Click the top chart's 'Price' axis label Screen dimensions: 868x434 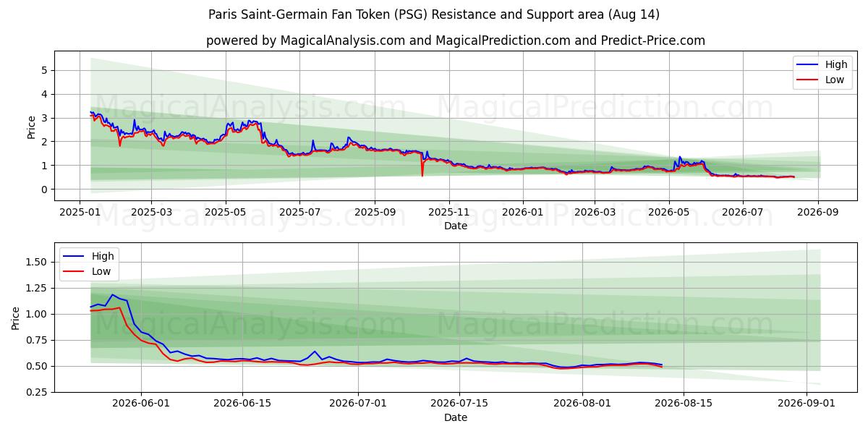31,126
